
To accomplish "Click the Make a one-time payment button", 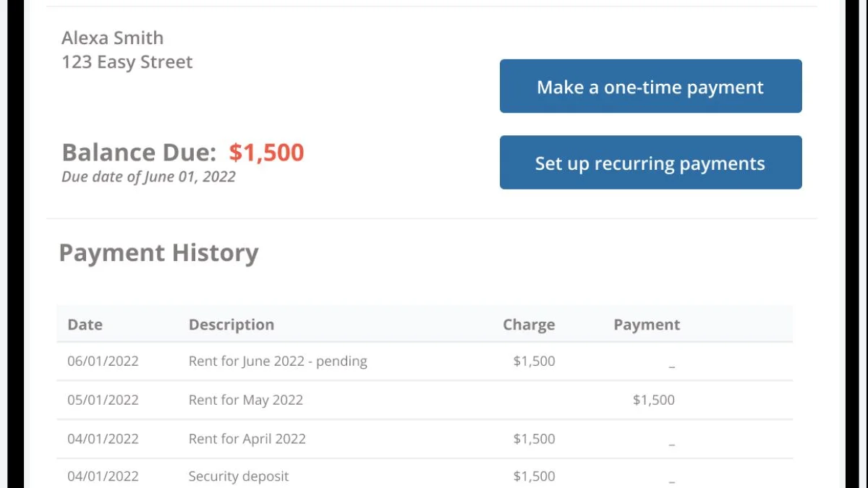I will (650, 86).
